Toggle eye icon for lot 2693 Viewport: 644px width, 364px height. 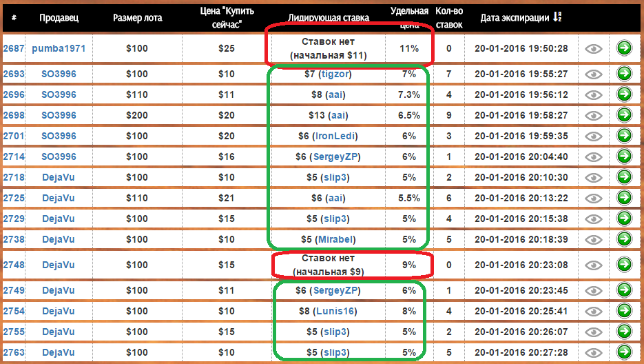[594, 74]
